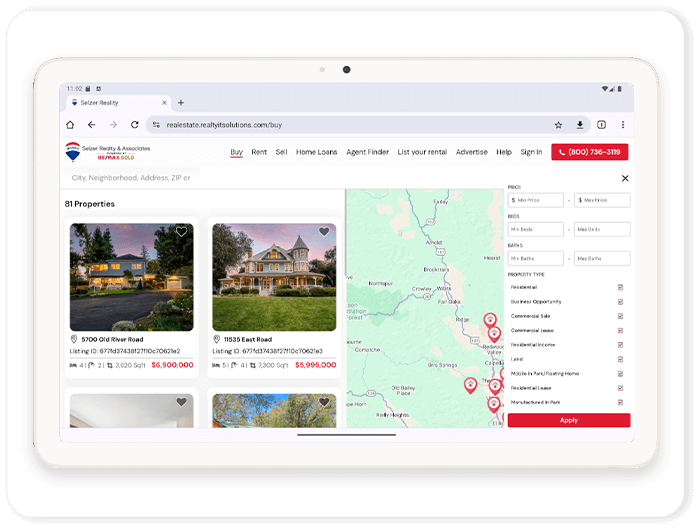Viewport: 700px width, 530px height.
Task: Uncheck the Residential Lease checkbox
Action: (x=620, y=388)
